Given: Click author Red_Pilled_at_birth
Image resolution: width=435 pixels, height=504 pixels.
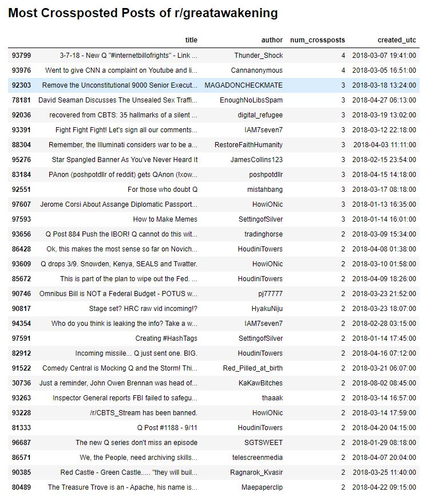Looking at the screenshot, I should pyautogui.click(x=253, y=368).
